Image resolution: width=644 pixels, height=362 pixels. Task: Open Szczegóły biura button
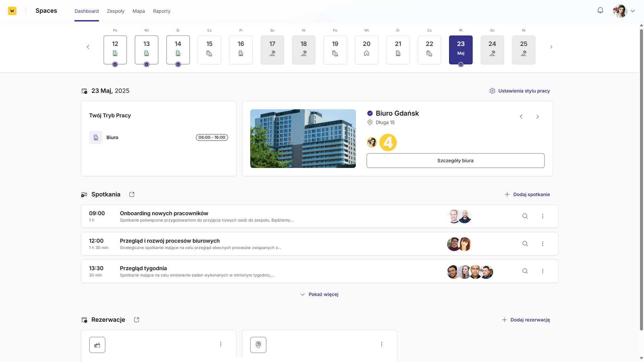click(455, 161)
